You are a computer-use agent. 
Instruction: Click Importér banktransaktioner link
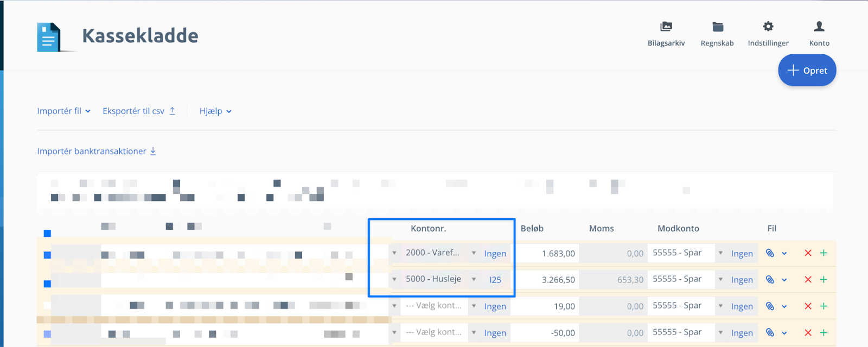coord(96,151)
